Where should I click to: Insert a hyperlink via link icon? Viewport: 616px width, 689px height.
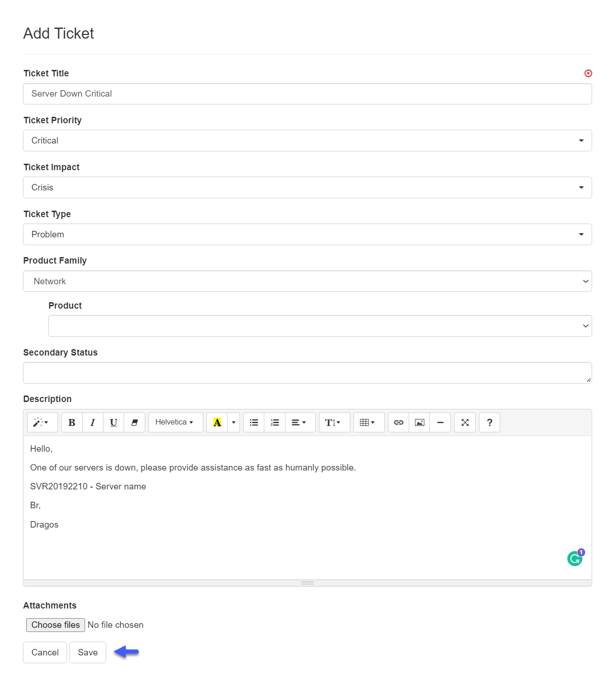[399, 422]
